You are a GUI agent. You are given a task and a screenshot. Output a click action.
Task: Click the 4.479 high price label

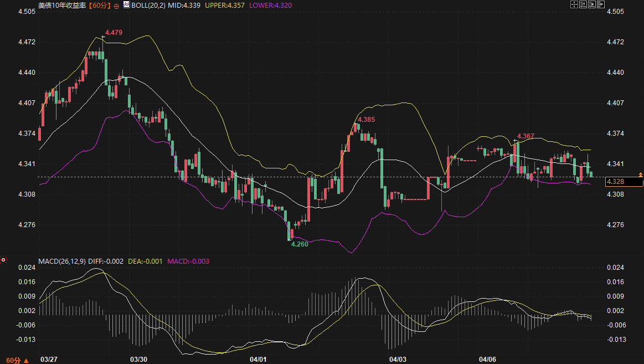pyautogui.click(x=114, y=33)
